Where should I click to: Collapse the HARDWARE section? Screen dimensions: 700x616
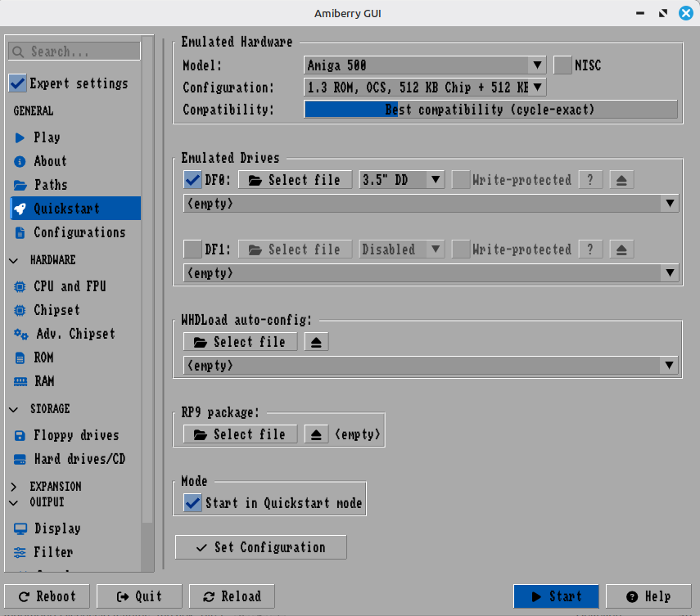(14, 260)
